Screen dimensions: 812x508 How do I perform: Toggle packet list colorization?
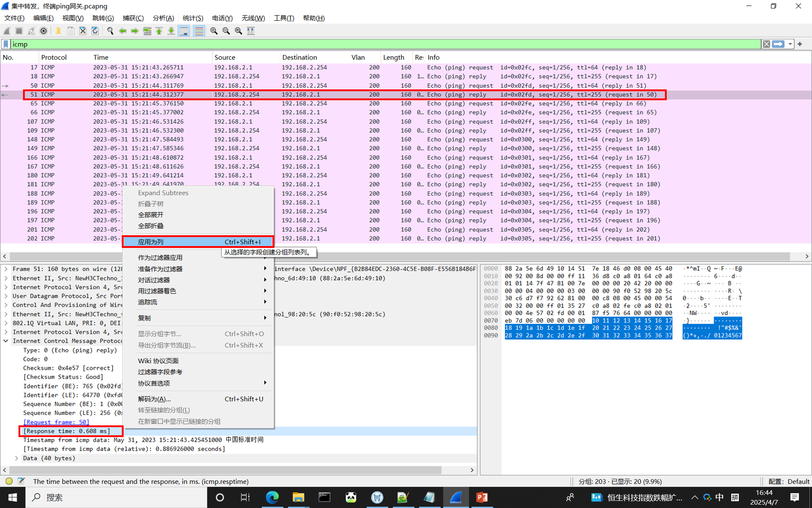point(198,31)
